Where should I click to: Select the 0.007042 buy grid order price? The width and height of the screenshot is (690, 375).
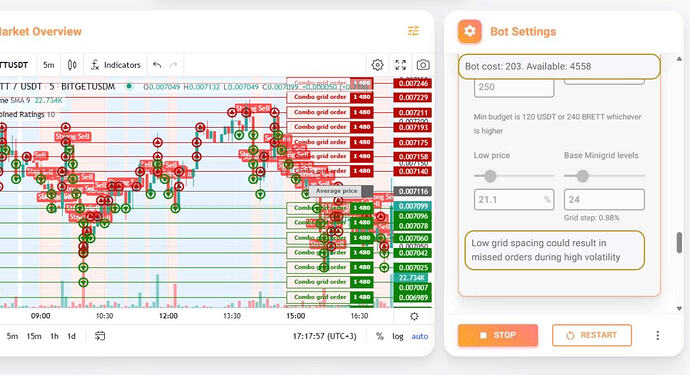[x=412, y=253]
